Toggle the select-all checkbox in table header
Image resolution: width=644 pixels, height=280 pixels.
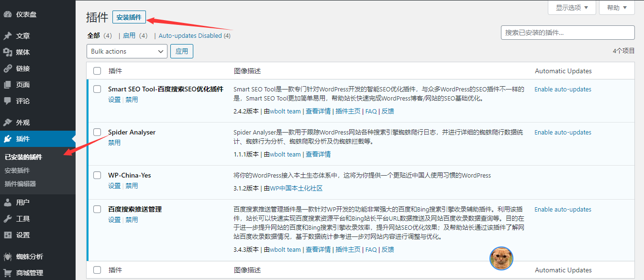[98, 71]
